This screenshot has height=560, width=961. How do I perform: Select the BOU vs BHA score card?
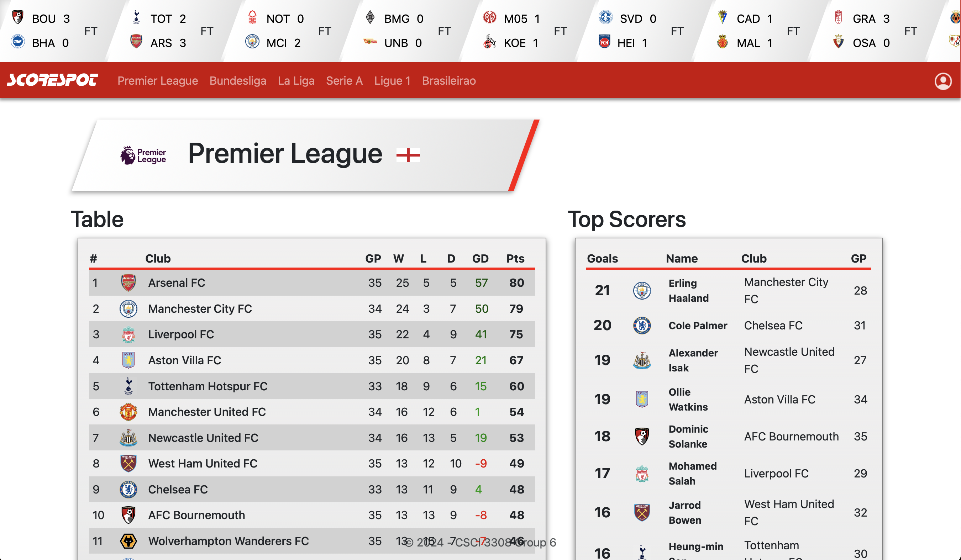[x=53, y=31]
